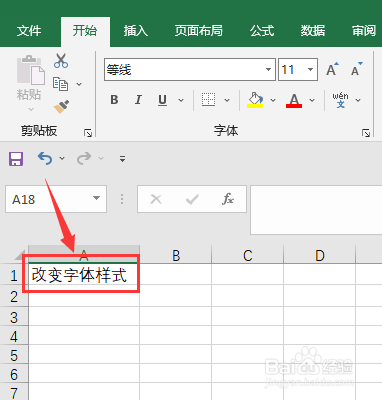Undo the last action

45,158
